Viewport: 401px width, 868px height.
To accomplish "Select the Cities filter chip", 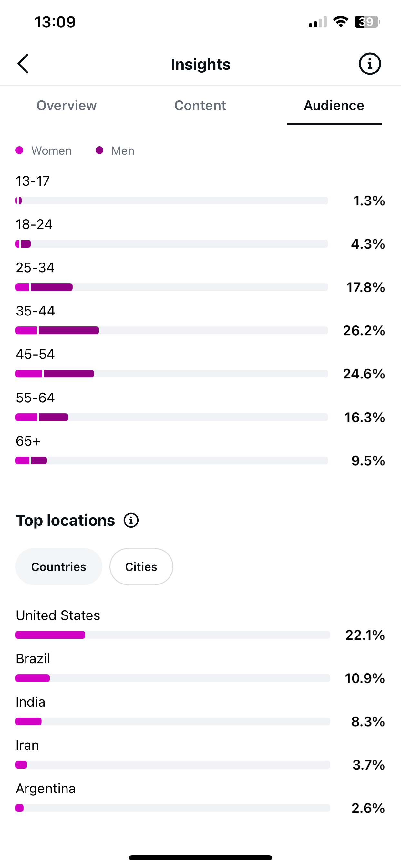I will (x=141, y=567).
